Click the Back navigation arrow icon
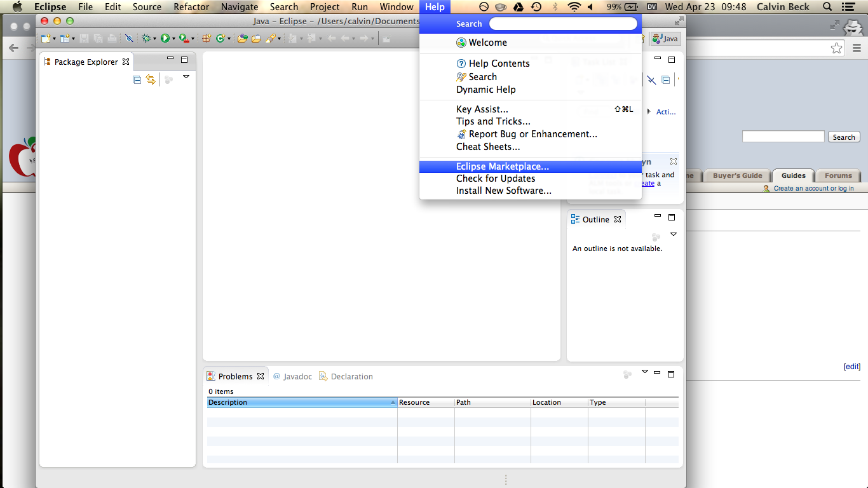Image resolution: width=868 pixels, height=488 pixels. coord(344,39)
